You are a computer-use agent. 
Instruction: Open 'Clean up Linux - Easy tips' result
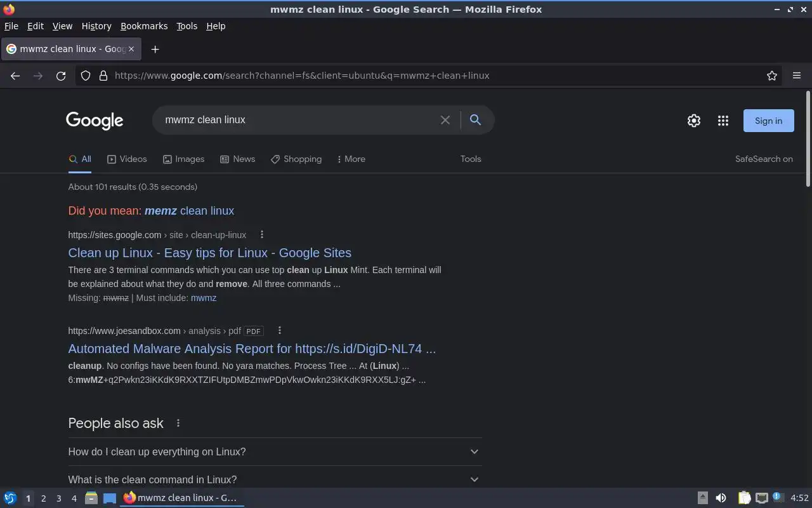[209, 253]
